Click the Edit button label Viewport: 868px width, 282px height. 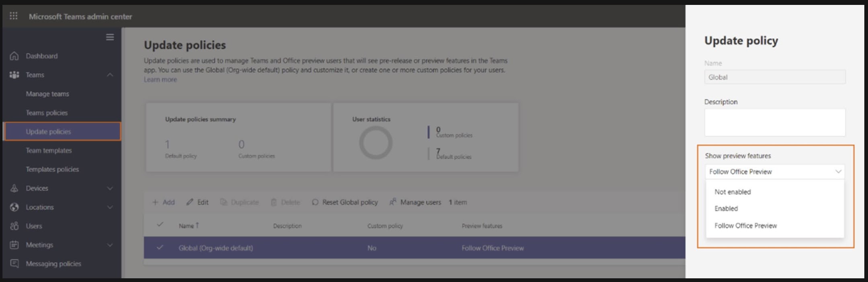[203, 202]
